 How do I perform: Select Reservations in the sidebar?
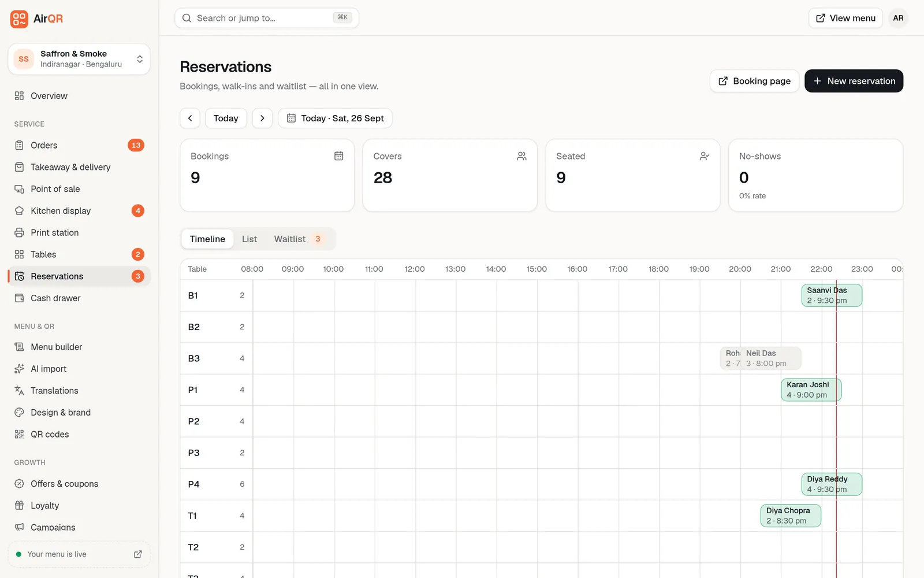coord(79,276)
